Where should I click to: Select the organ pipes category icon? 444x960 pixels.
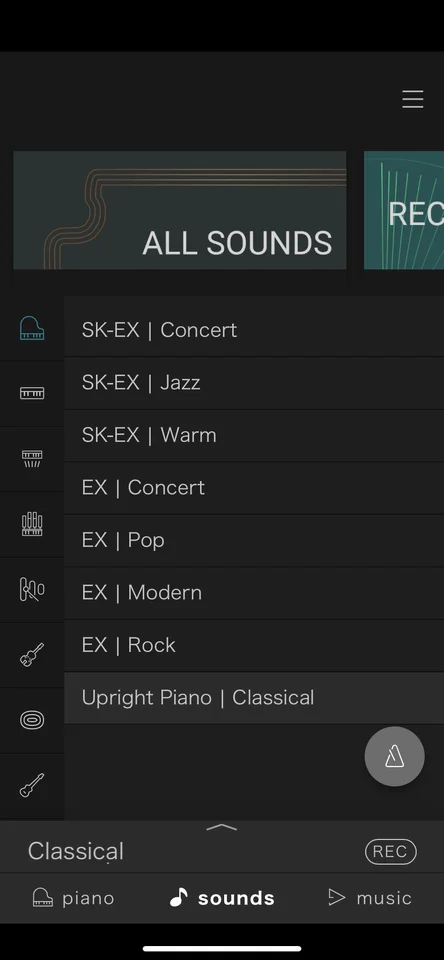32,524
